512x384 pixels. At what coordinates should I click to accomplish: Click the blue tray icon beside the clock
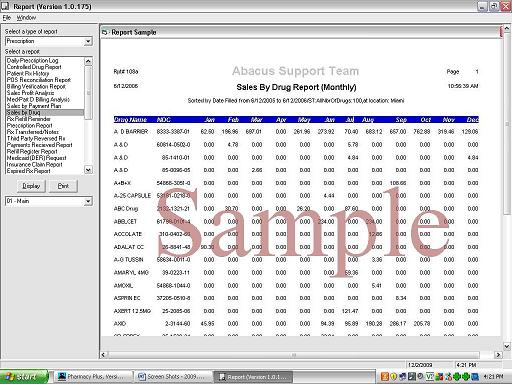point(475,377)
